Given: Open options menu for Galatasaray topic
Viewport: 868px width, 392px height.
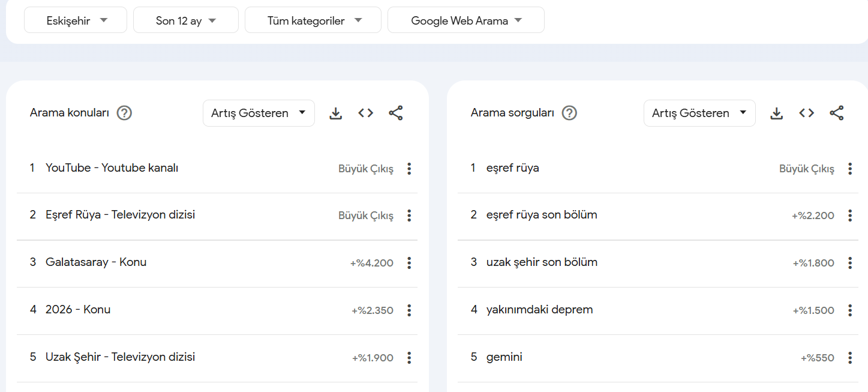Looking at the screenshot, I should (x=409, y=263).
